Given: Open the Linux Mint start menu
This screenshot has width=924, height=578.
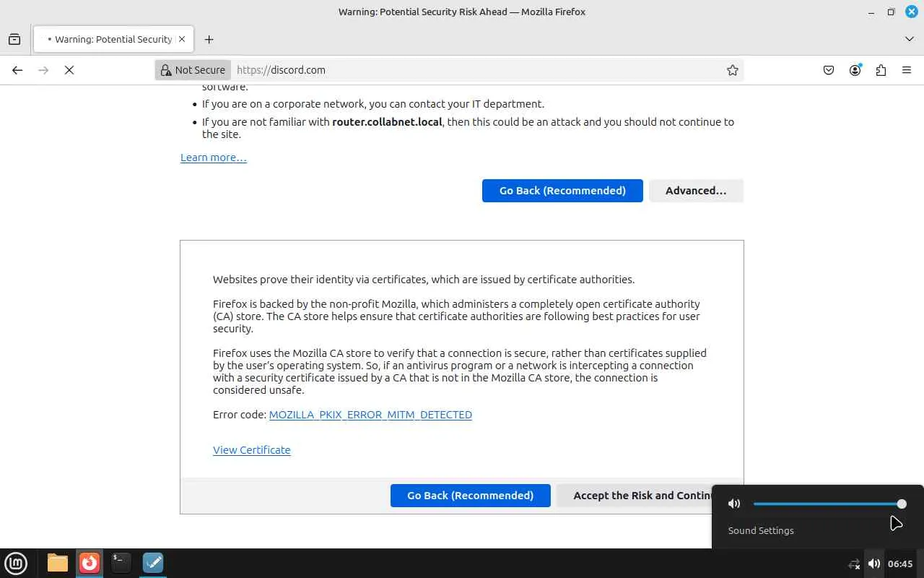Looking at the screenshot, I should [x=16, y=563].
